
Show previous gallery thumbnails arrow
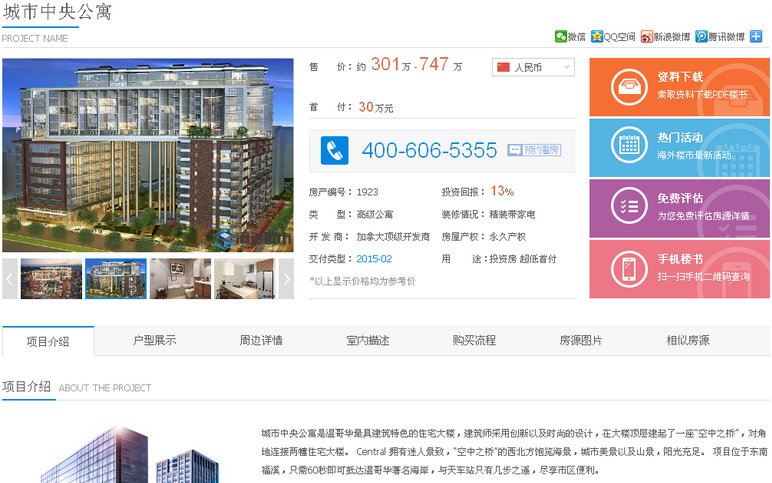click(x=9, y=279)
